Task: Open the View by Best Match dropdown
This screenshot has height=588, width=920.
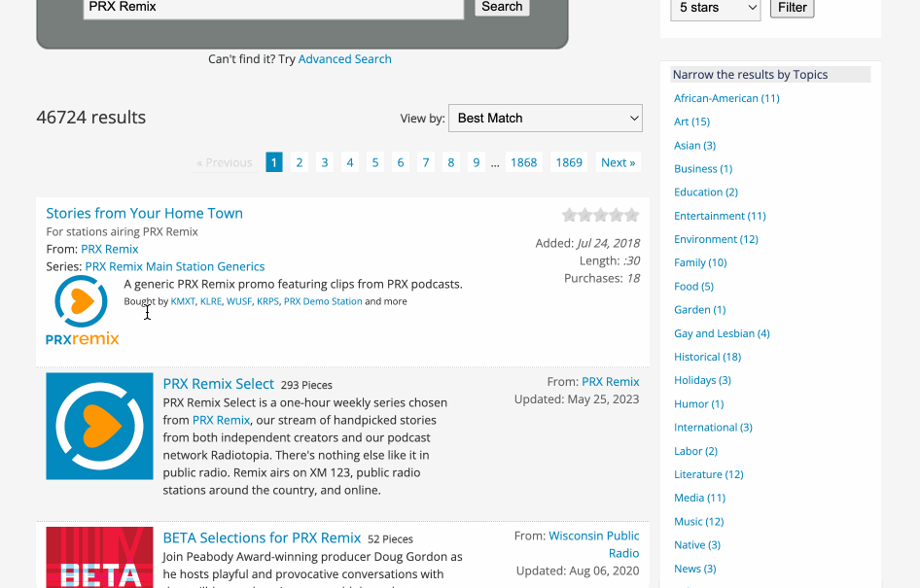Action: [545, 119]
